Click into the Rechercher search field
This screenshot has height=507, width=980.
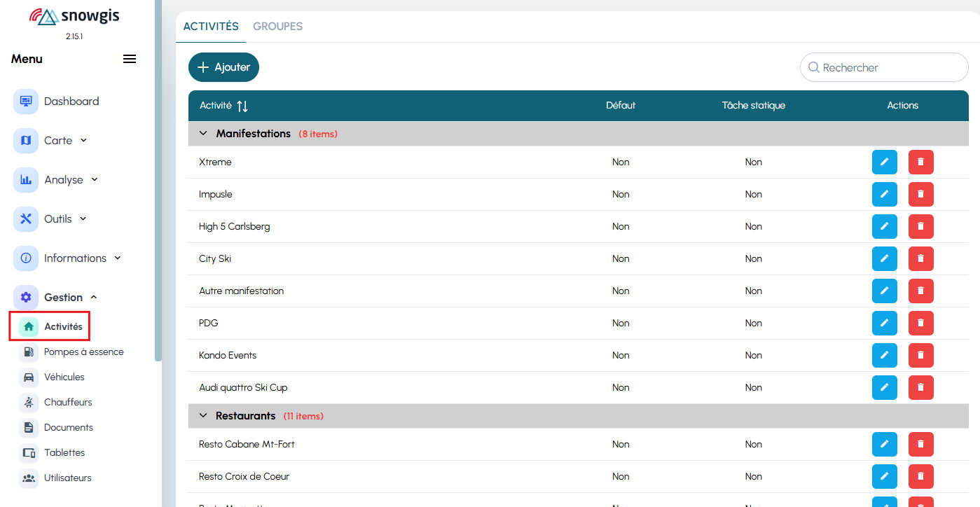click(890, 67)
